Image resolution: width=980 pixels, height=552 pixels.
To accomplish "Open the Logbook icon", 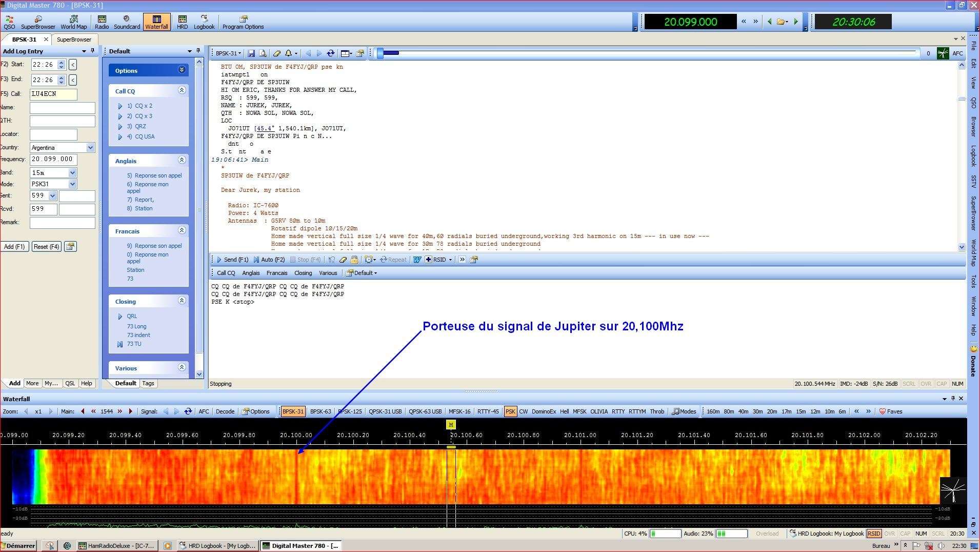I will click(204, 22).
